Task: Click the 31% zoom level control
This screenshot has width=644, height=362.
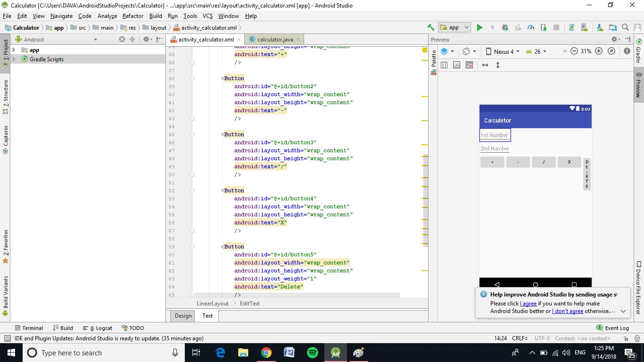Action: tap(586, 51)
